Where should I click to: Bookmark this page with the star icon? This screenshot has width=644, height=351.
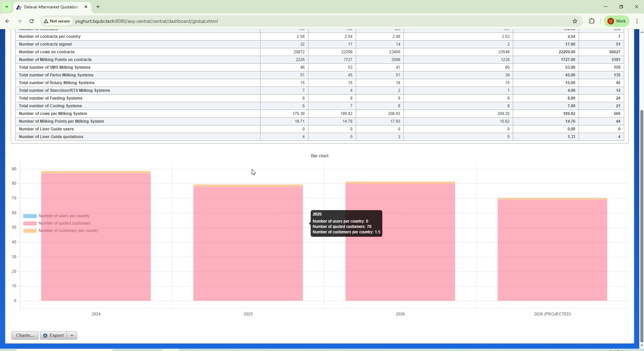(575, 21)
